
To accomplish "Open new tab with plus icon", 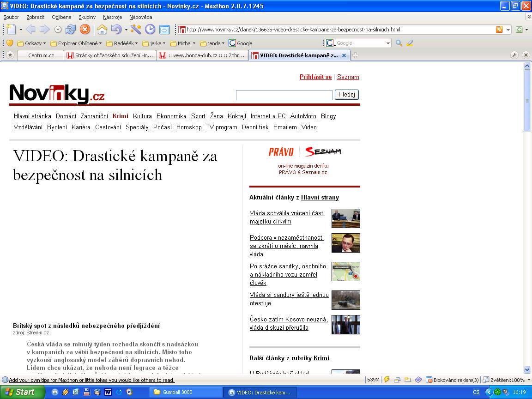I will (x=356, y=55).
